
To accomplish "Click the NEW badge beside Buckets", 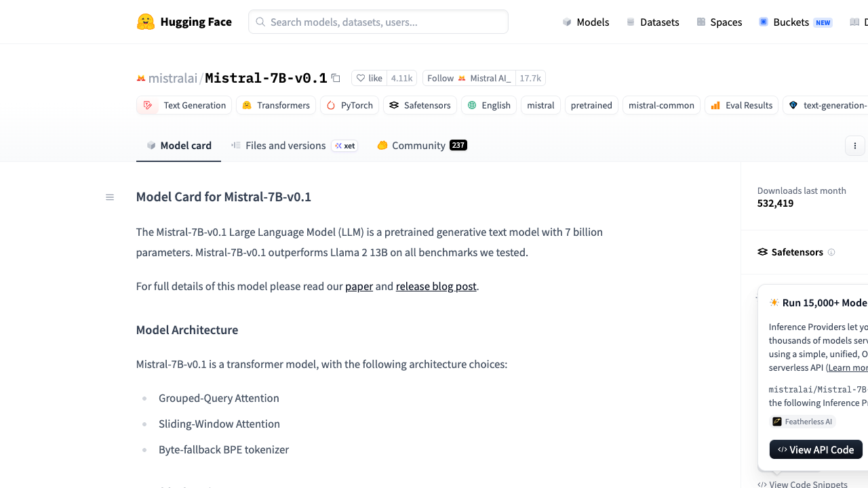I will 823,22.
